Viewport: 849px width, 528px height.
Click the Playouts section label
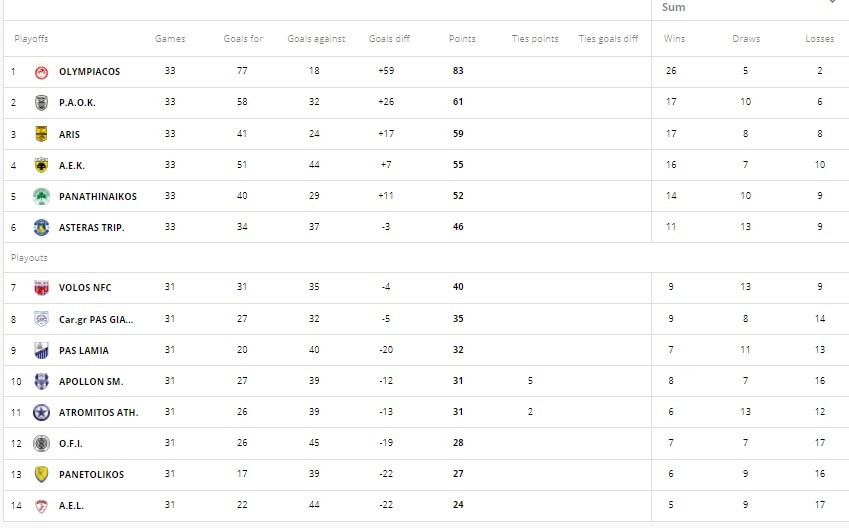tap(29, 258)
